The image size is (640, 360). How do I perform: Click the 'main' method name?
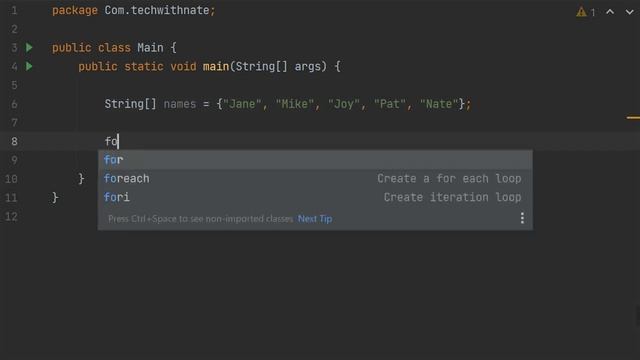(216, 66)
